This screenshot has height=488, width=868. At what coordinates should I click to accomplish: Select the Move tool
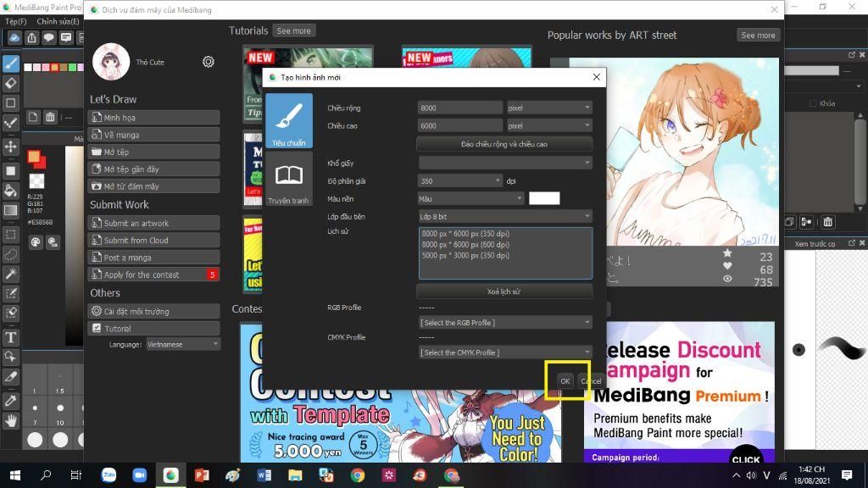coord(10,147)
